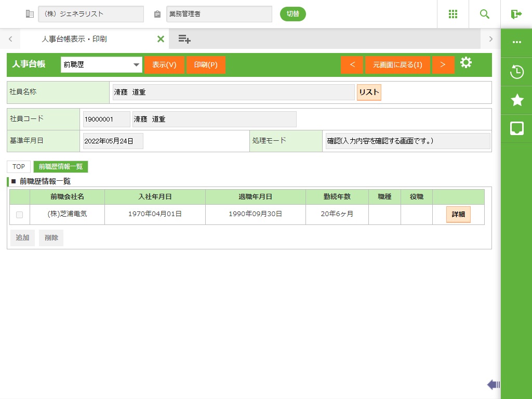This screenshot has width=532, height=399.
Task: Collapse sidebar with purple arrow icon
Action: coord(493,384)
